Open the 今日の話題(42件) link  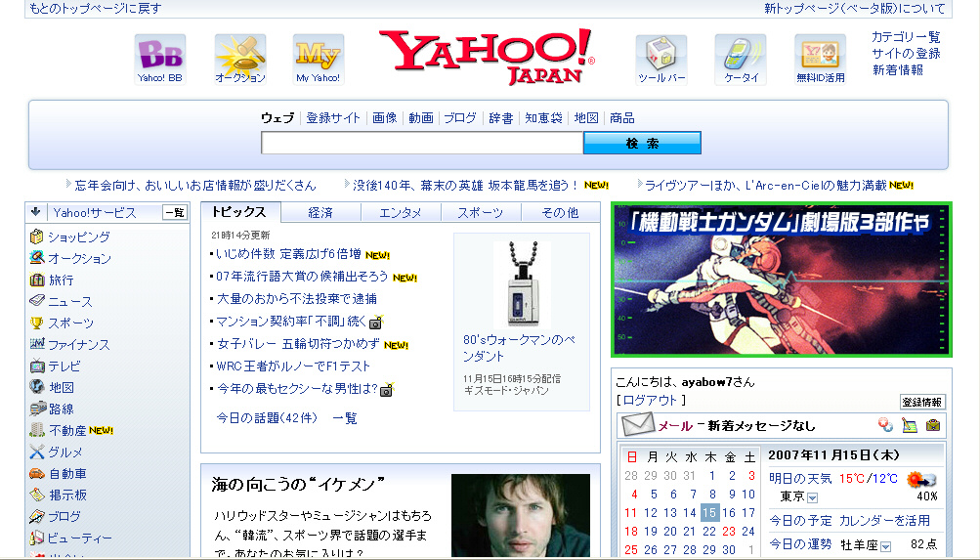pyautogui.click(x=267, y=418)
